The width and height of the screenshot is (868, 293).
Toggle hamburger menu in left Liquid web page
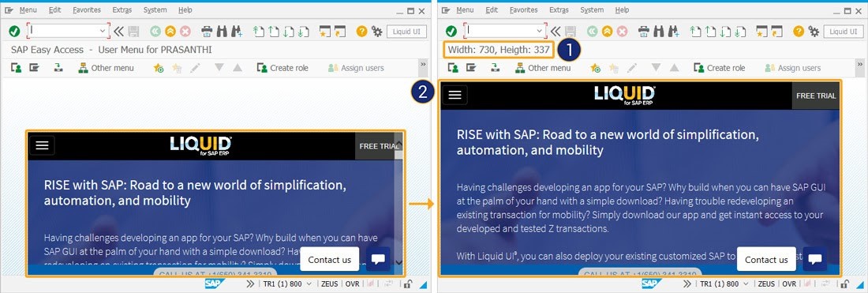tap(42, 145)
